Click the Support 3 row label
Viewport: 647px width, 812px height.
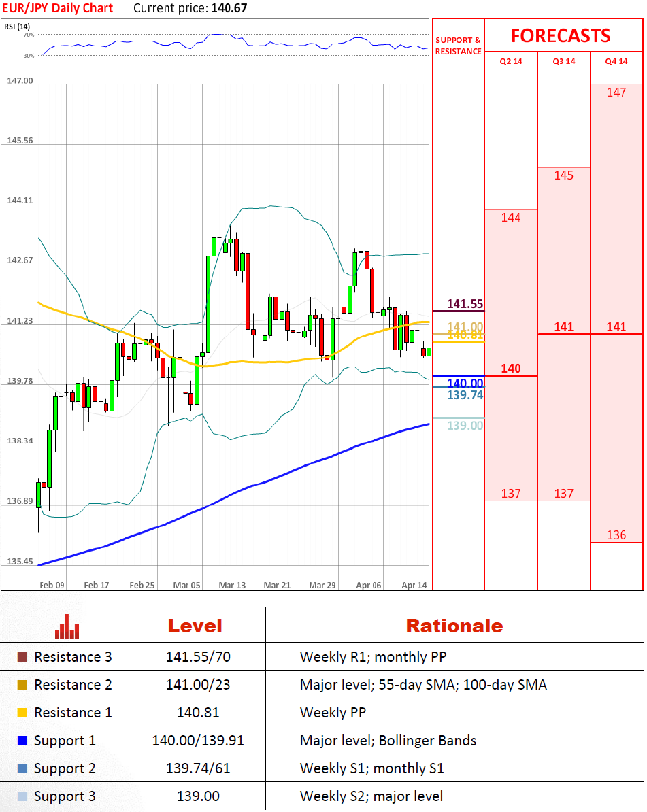click(65, 797)
